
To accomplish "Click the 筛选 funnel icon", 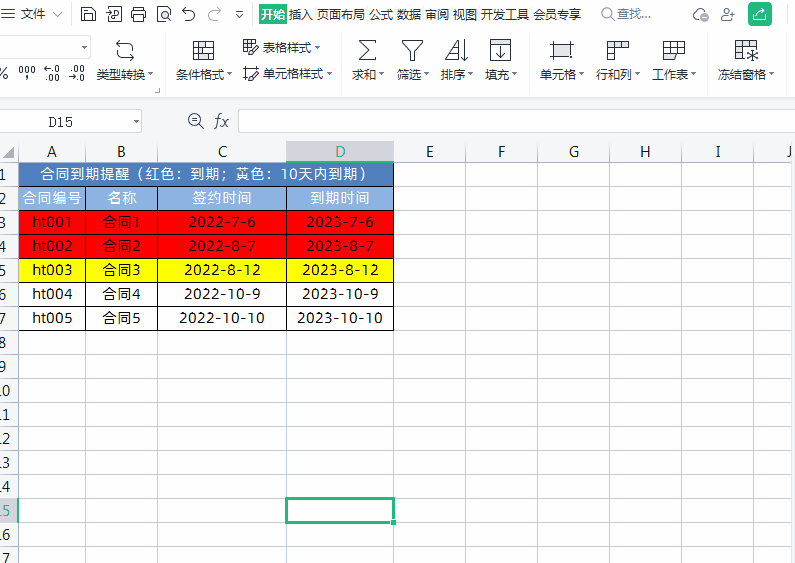I will (x=412, y=51).
